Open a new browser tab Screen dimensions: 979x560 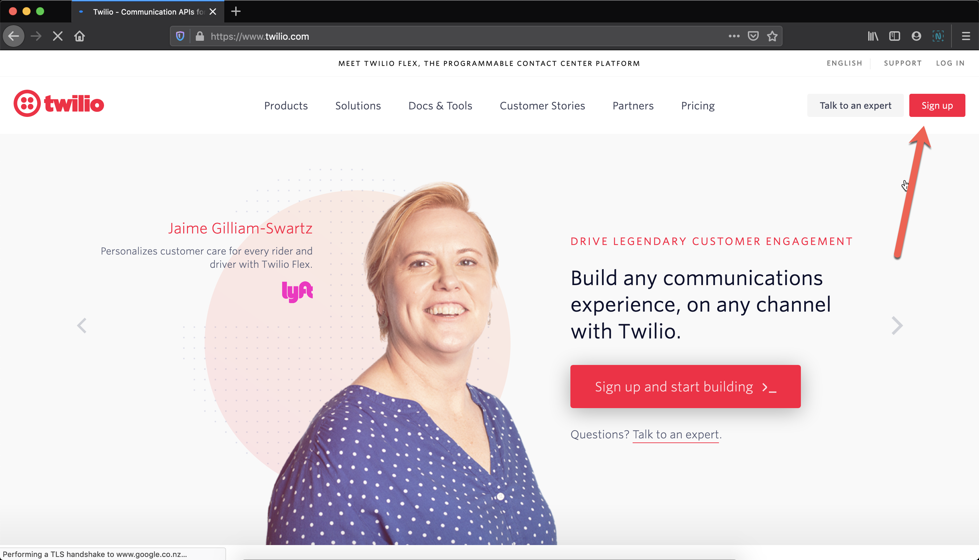tap(236, 12)
